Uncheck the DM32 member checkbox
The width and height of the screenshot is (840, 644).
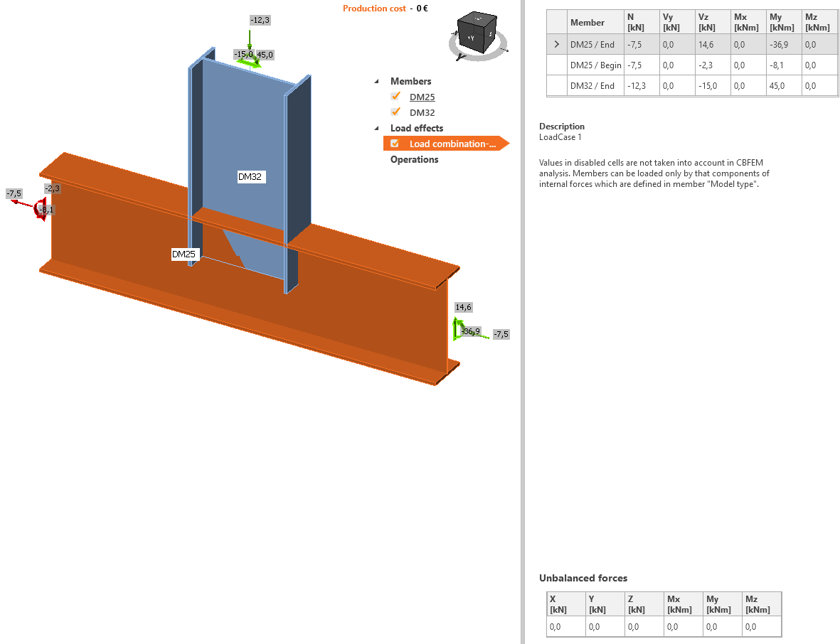(395, 112)
